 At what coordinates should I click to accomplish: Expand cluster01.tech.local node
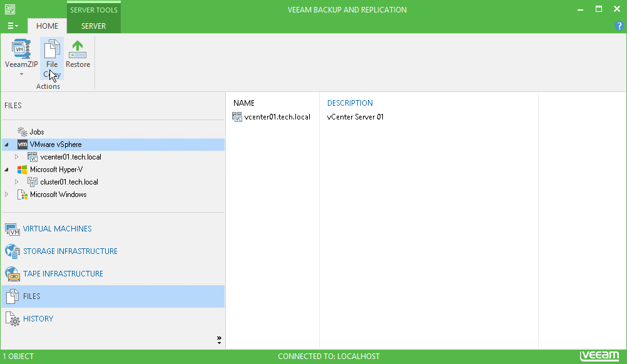click(x=16, y=182)
